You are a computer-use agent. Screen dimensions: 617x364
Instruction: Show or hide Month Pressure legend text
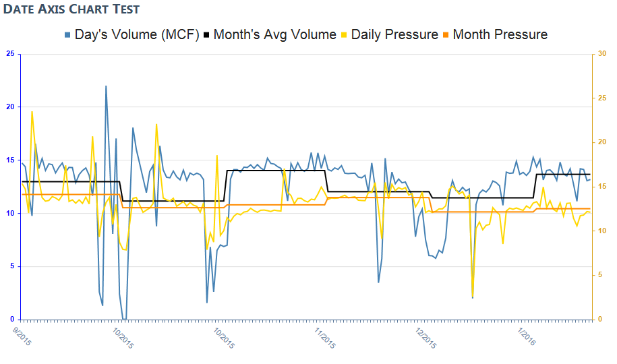click(500, 34)
